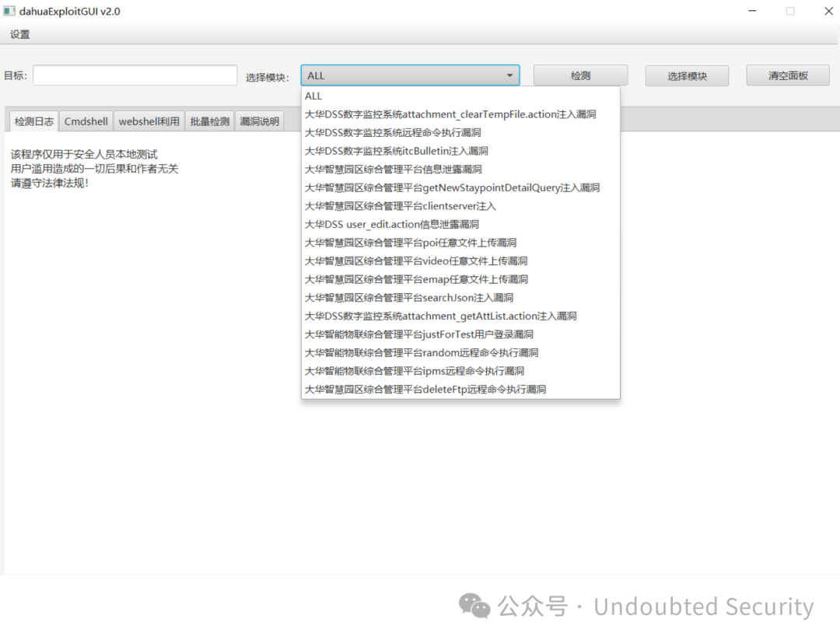Viewport: 840px width, 640px height.
Task: Click the 检测 button
Action: click(580, 75)
